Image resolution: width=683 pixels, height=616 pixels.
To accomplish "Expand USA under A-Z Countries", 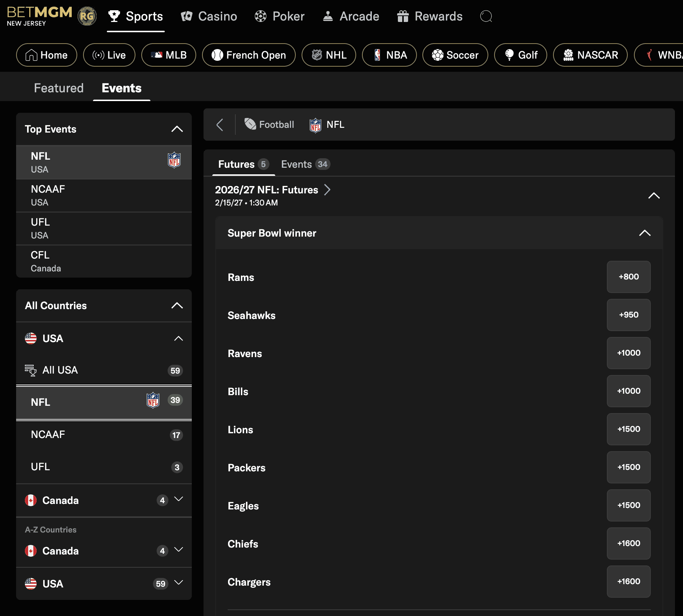I will coord(179,582).
